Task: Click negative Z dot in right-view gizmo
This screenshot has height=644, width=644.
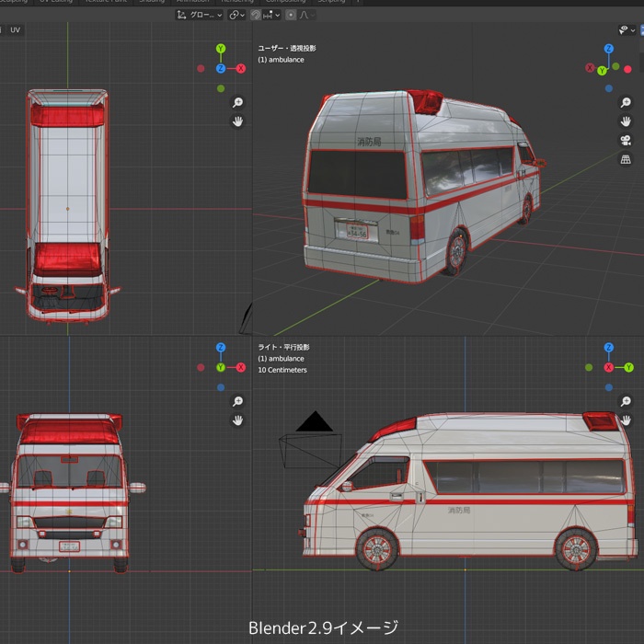Action: click(x=609, y=387)
